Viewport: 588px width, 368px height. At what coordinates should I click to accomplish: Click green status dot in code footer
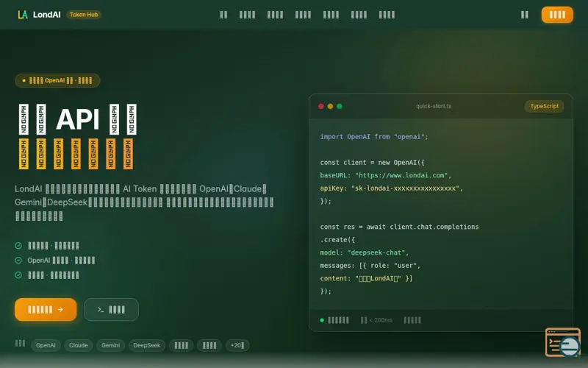pyautogui.click(x=322, y=320)
